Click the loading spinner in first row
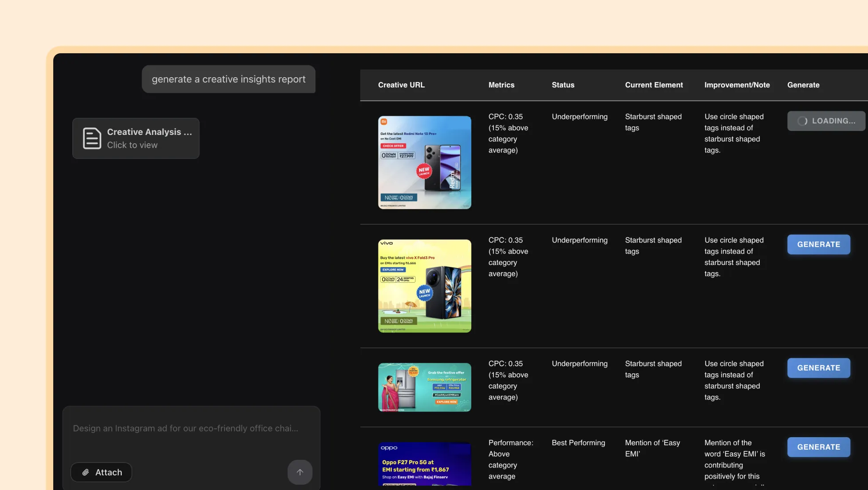 click(x=802, y=121)
